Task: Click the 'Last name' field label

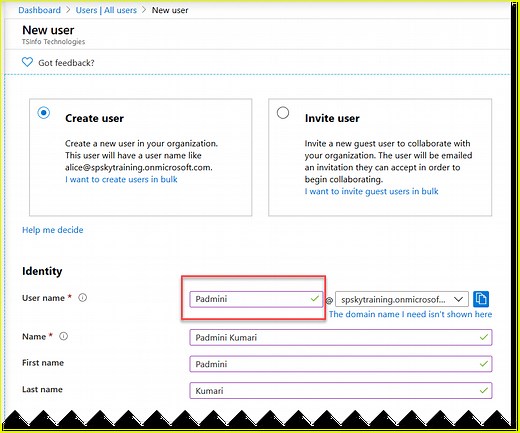Action: click(42, 389)
